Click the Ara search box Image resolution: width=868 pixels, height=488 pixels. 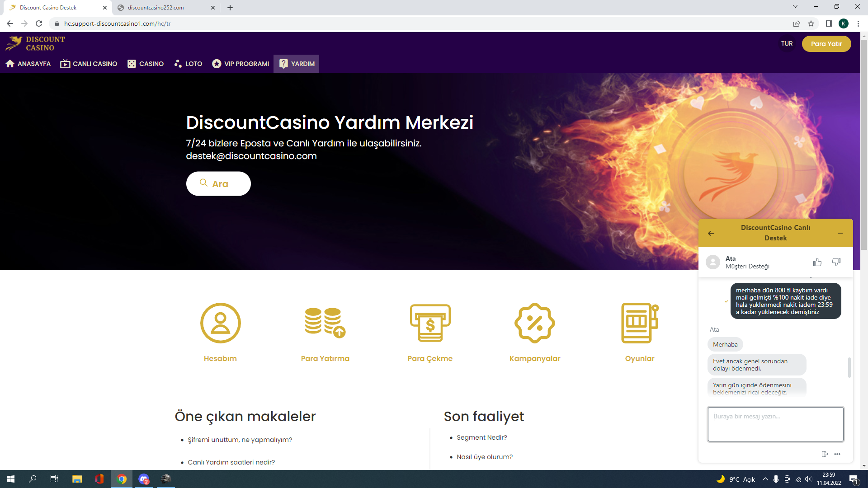218,183
